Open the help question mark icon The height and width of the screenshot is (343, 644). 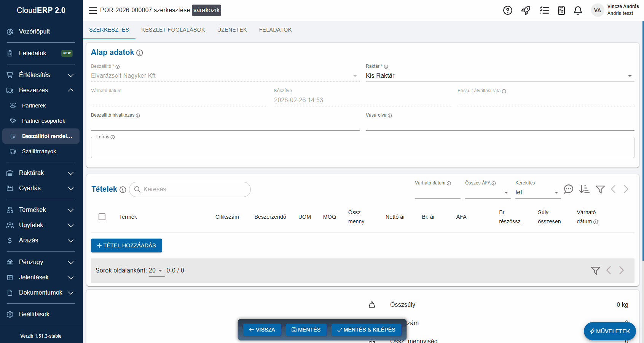tap(507, 10)
